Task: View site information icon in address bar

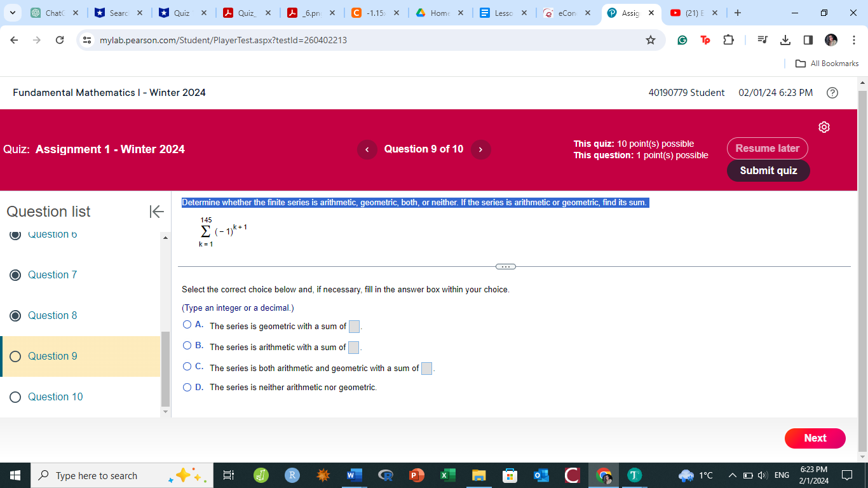Action: [x=87, y=40]
